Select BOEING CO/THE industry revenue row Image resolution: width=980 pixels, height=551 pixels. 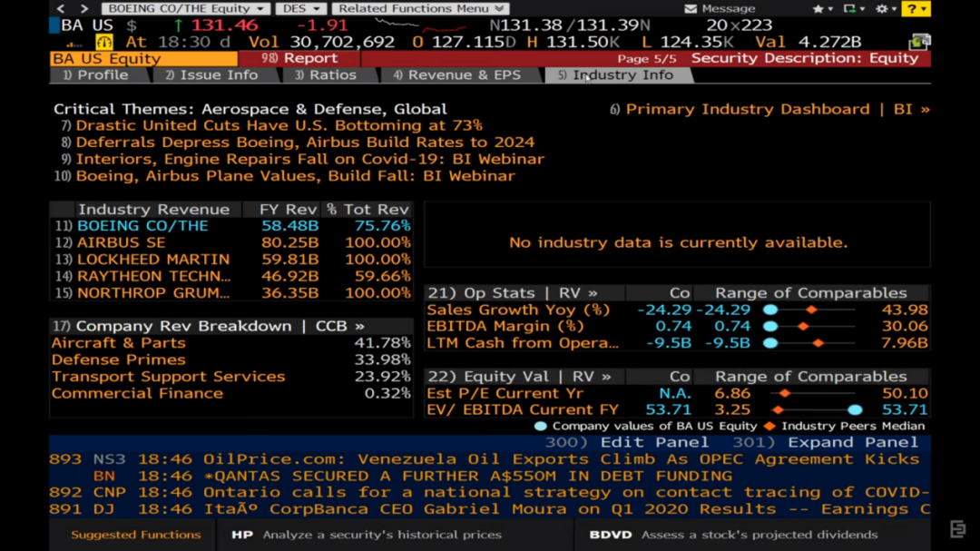pos(232,226)
